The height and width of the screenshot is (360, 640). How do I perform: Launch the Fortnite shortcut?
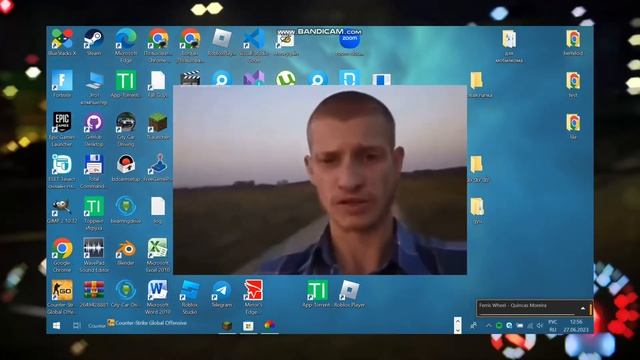[62, 84]
